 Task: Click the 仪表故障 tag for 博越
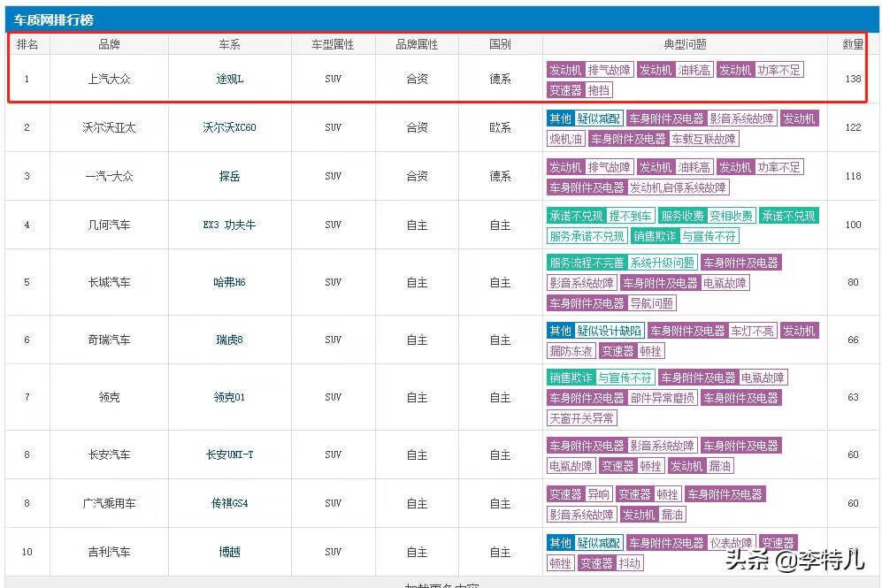691,543
